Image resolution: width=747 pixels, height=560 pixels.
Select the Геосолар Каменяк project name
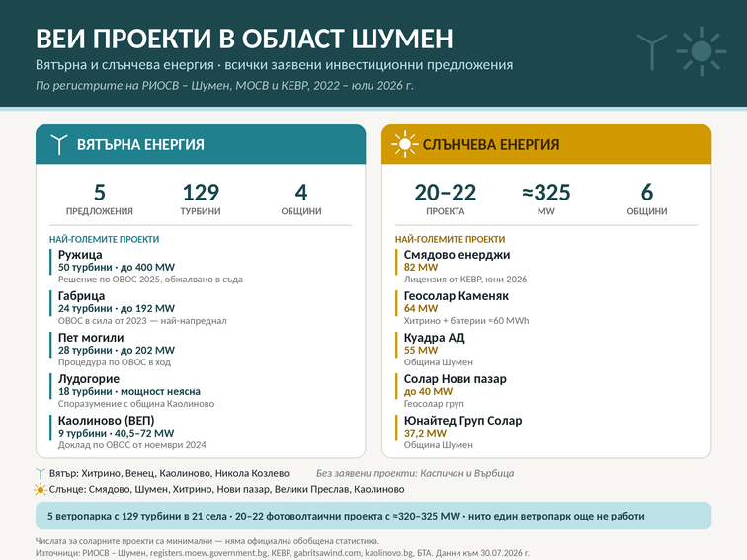[456, 296]
